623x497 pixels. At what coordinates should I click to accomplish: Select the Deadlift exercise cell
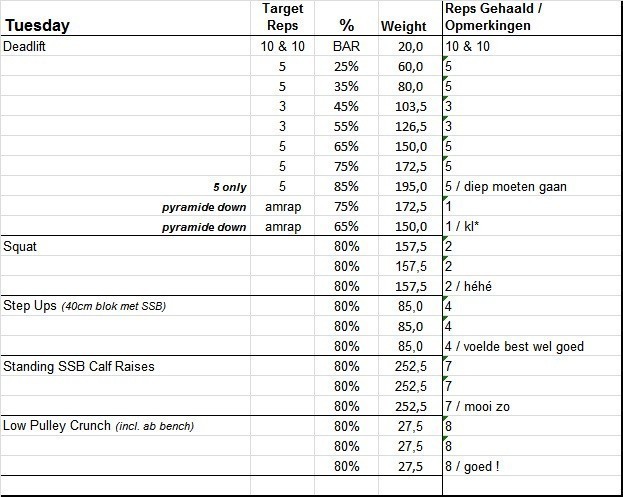[x=29, y=46]
